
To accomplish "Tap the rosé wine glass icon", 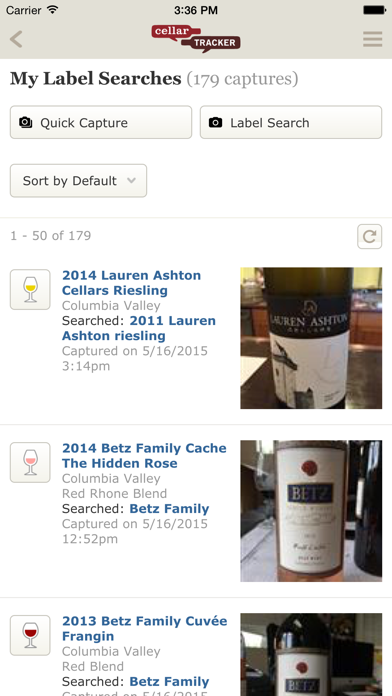I will pyautogui.click(x=30, y=462).
